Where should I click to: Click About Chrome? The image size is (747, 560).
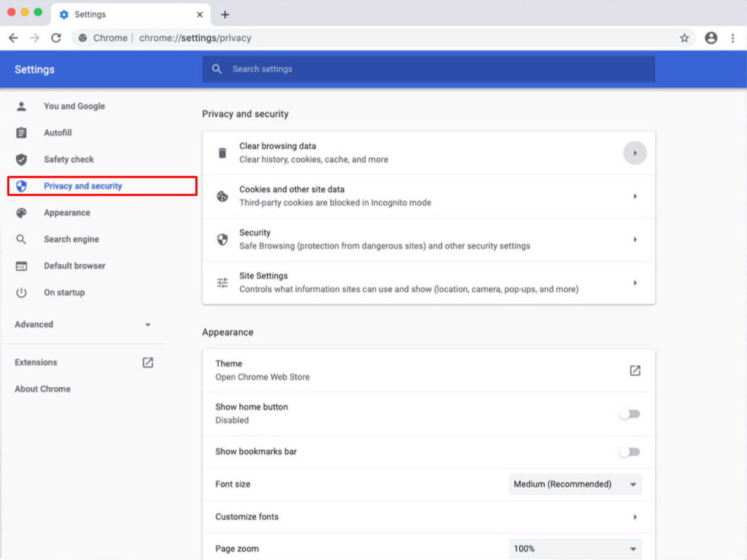(x=42, y=388)
